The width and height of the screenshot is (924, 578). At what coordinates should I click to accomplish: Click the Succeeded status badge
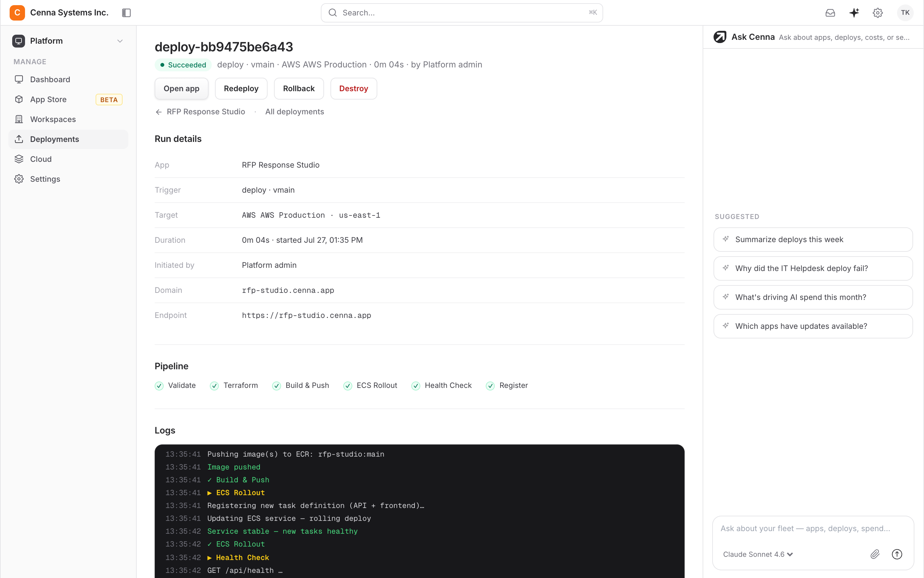[183, 65]
